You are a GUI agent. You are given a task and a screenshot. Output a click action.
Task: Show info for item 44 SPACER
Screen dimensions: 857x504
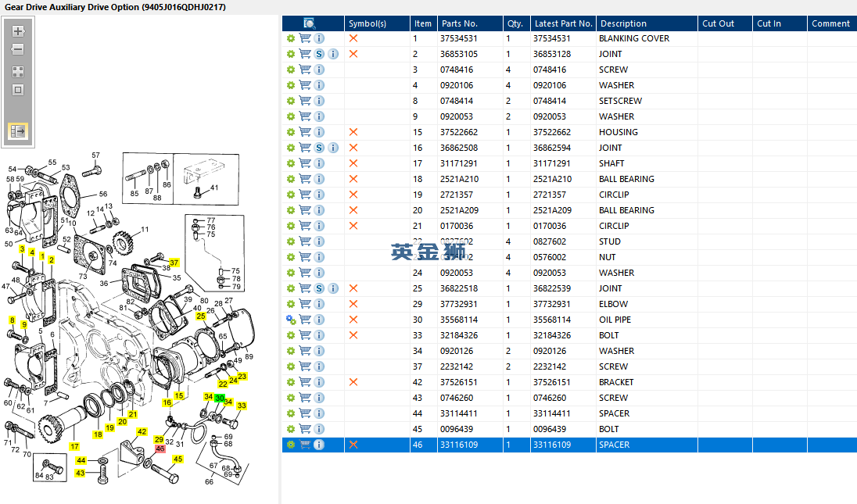tap(319, 413)
